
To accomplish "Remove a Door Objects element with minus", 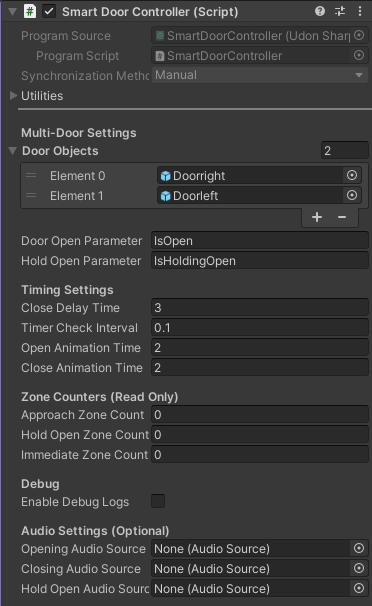I will (x=342, y=217).
